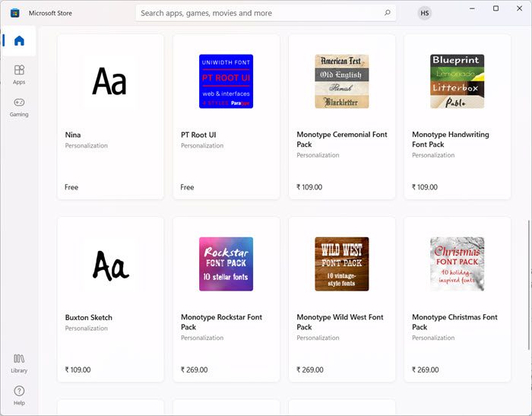Image resolution: width=532 pixels, height=416 pixels.
Task: Click Monotype Rockstar Font Pack title
Action: click(221, 322)
